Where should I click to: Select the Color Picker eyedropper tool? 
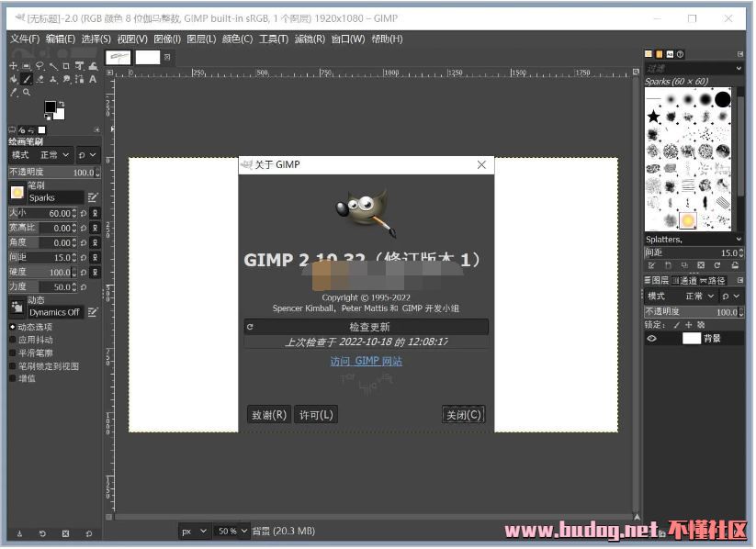pyautogui.click(x=14, y=92)
